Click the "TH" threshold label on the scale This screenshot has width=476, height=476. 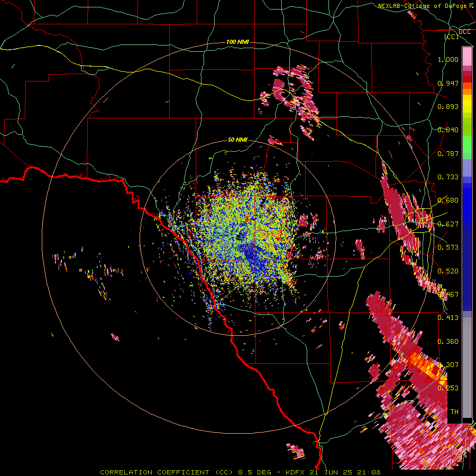pos(454,412)
